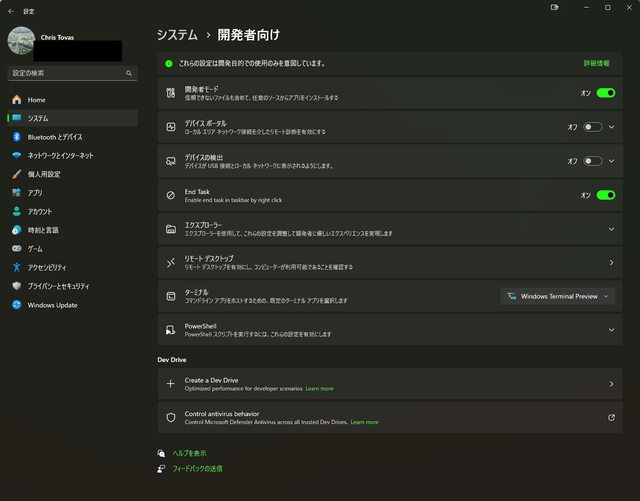
Task: Click the ゲーム controller icon
Action: [16, 249]
